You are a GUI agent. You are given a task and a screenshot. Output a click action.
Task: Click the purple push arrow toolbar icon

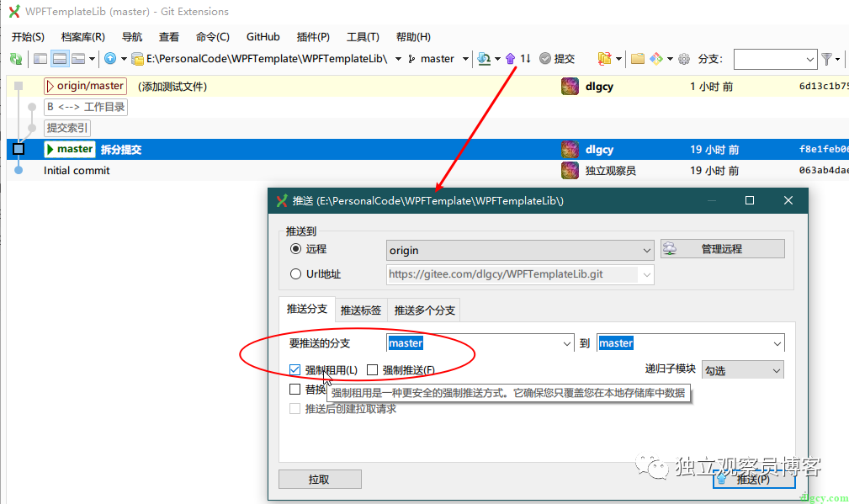pos(511,59)
